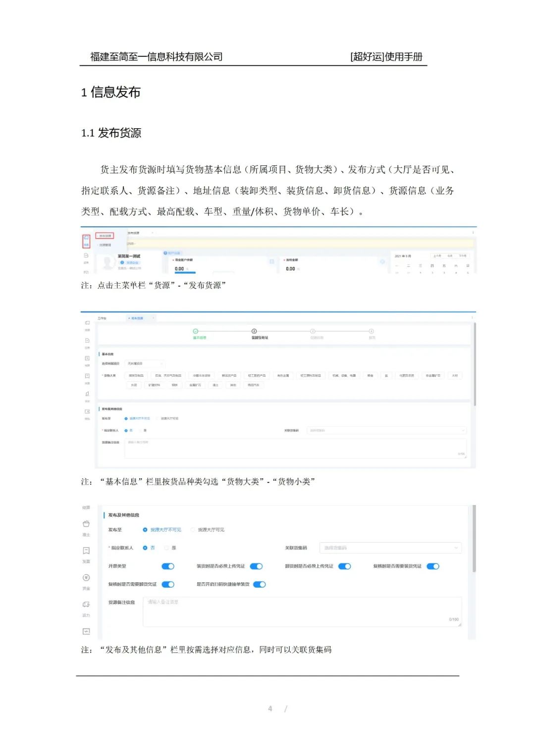The width and height of the screenshot is (535, 756).
Task: Select the 运力 sidebar icon
Action: point(86,605)
